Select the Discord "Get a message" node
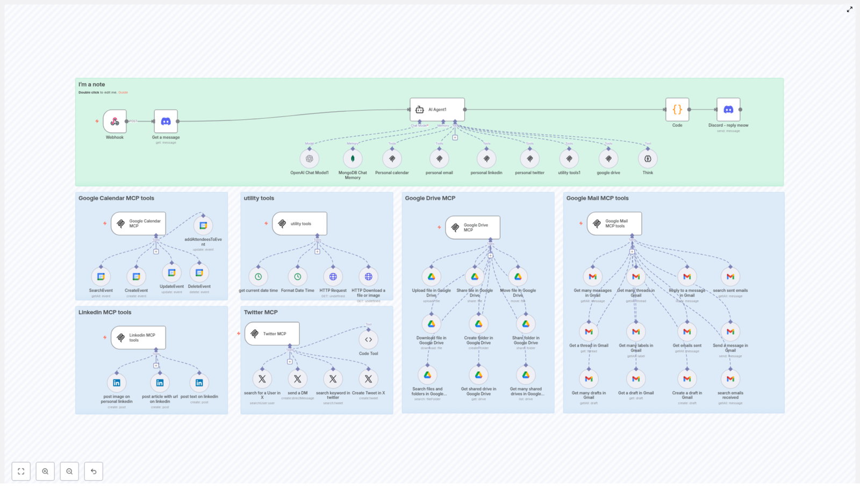The width and height of the screenshot is (860, 504). [x=166, y=121]
